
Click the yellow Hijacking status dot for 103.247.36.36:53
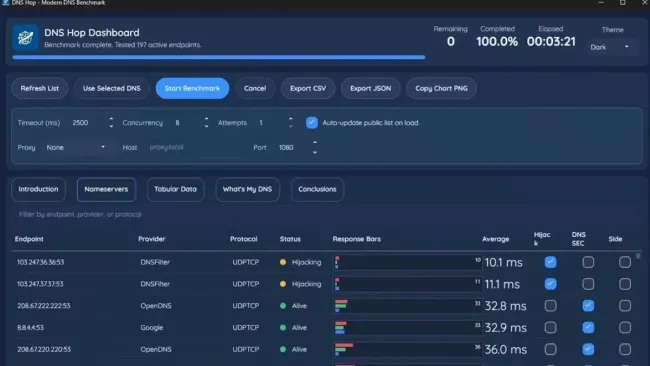tap(283, 262)
